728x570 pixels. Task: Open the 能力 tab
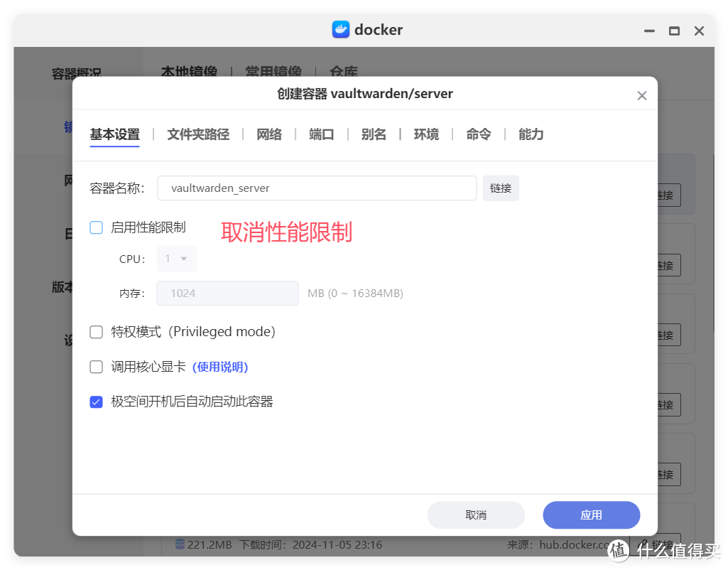[531, 134]
